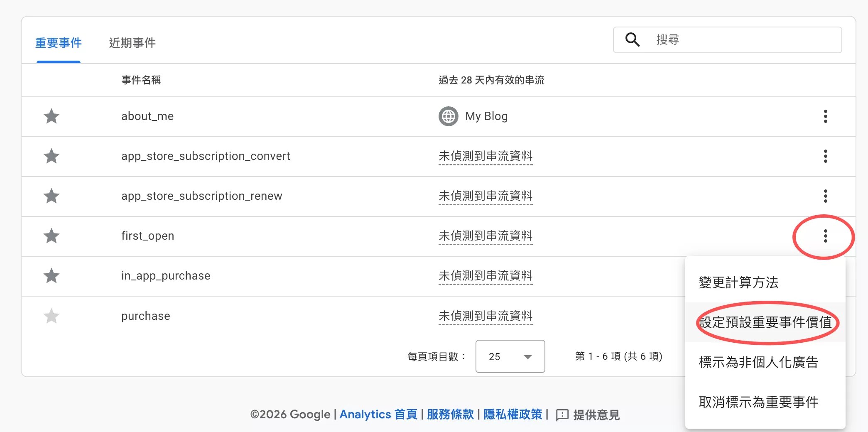The width and height of the screenshot is (868, 432).
Task: Open the 服務條款 link
Action: (450, 415)
